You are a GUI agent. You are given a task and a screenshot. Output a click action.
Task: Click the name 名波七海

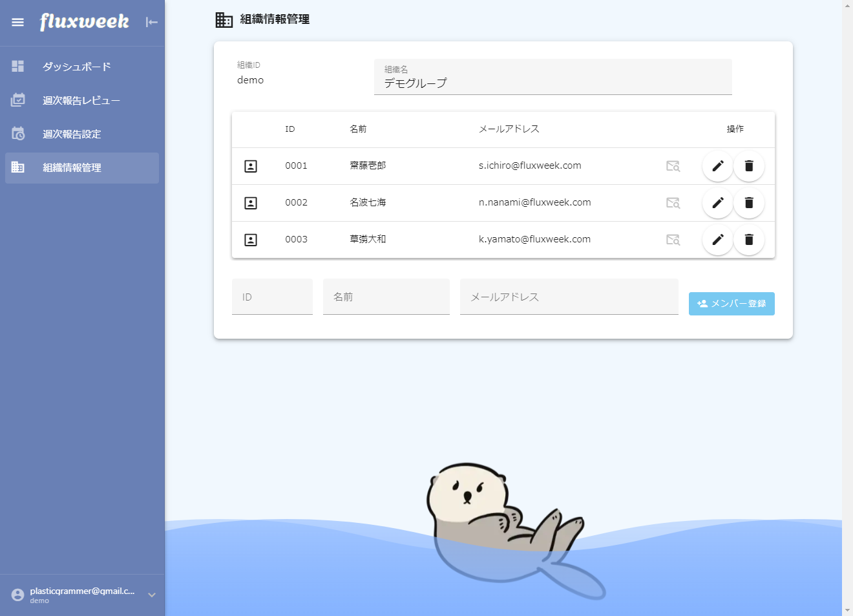tap(368, 202)
